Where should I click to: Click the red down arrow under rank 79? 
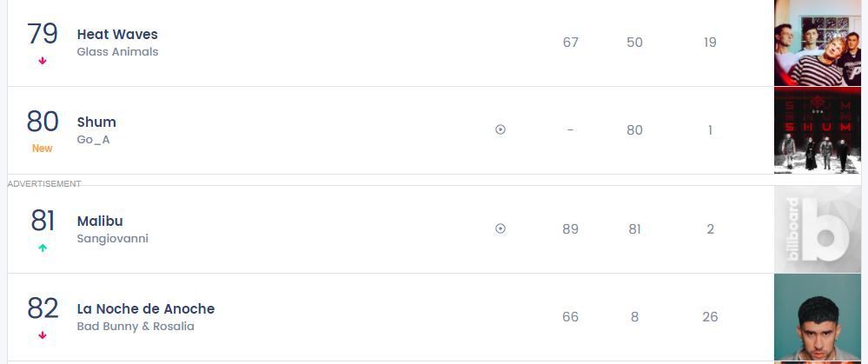point(43,61)
